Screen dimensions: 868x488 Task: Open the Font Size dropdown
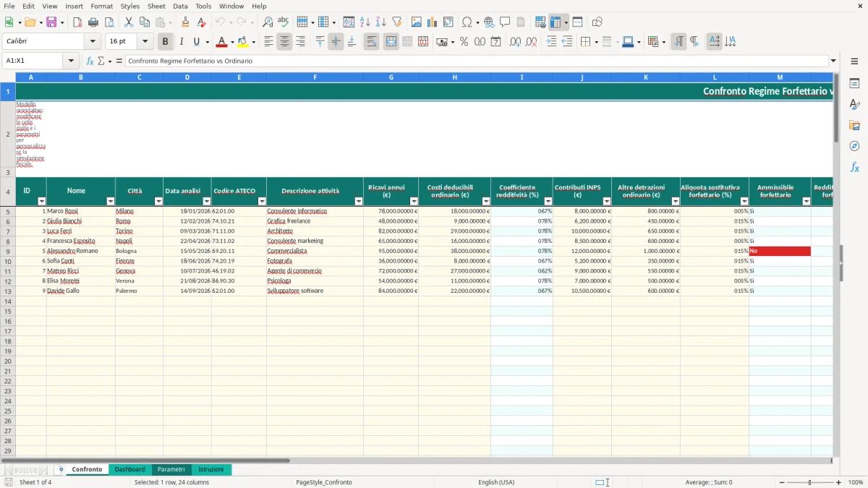[145, 42]
